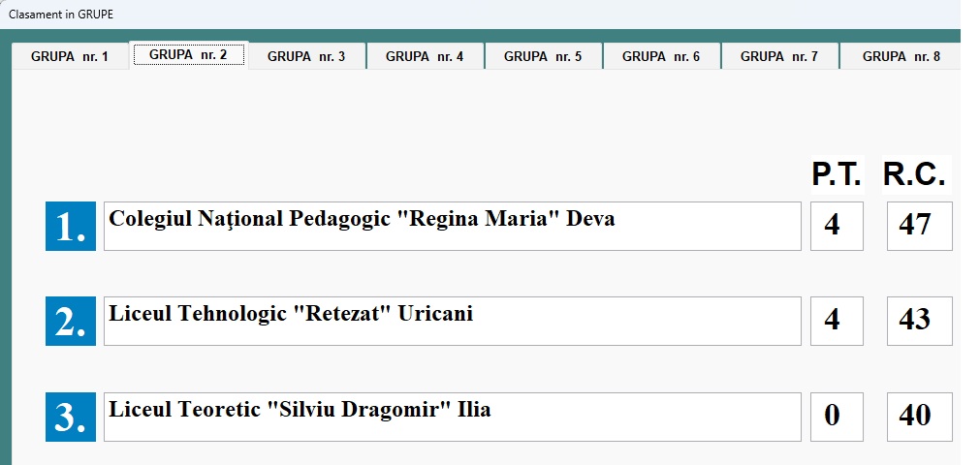Click the Colegiul Național Pedagogic team name field
Image resolution: width=980 pixels, height=465 pixels.
click(452, 226)
